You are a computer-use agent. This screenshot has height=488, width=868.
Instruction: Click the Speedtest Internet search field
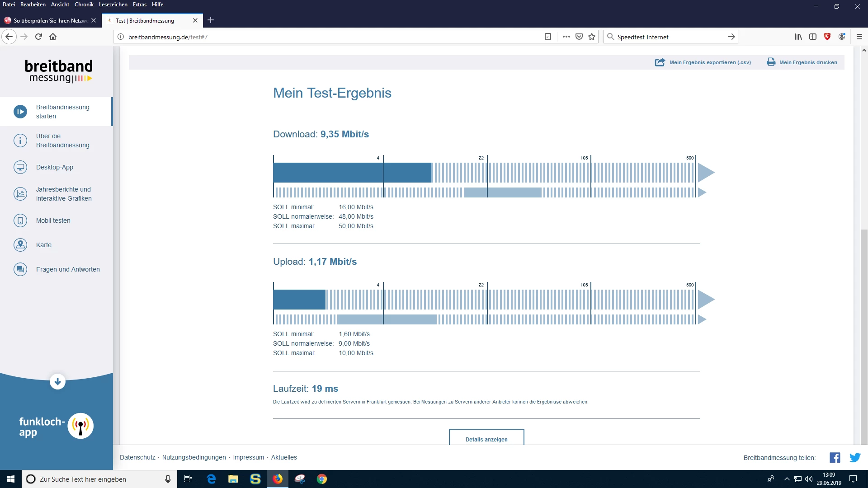[669, 37]
